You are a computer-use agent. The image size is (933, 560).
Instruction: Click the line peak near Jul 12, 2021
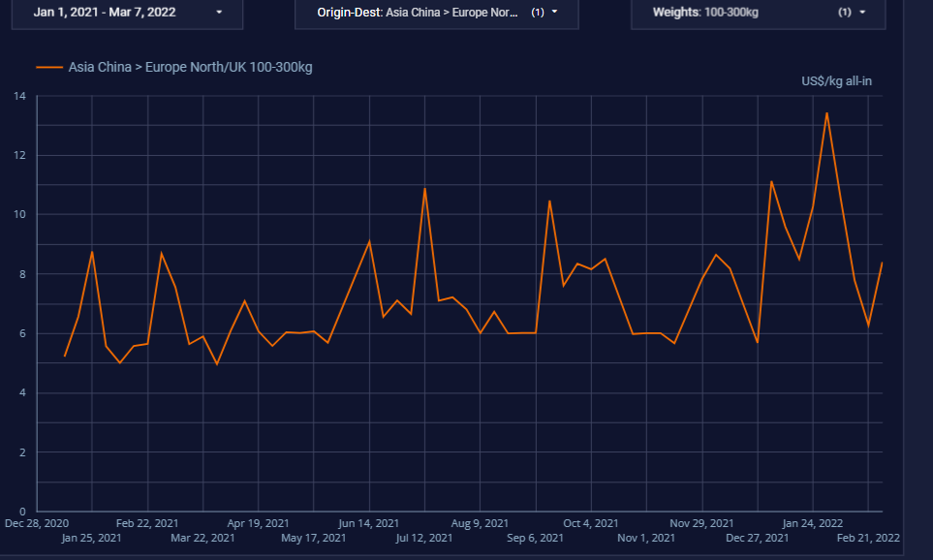[424, 189]
